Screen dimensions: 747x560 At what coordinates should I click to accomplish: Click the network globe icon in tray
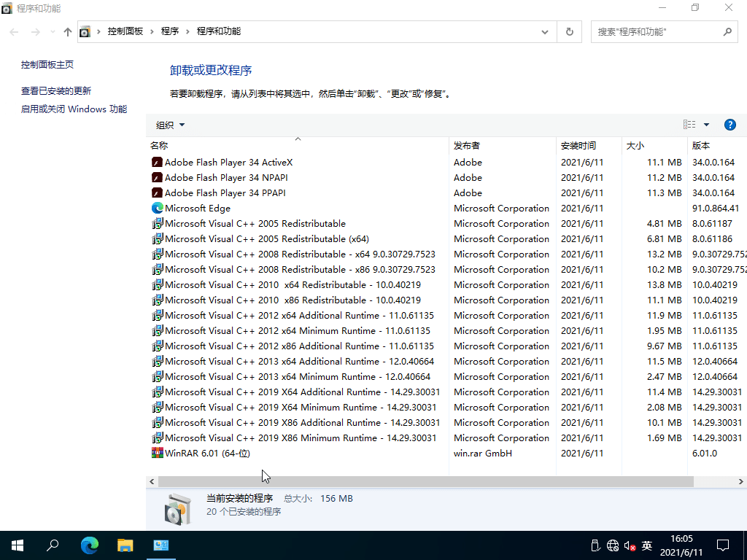(612, 545)
